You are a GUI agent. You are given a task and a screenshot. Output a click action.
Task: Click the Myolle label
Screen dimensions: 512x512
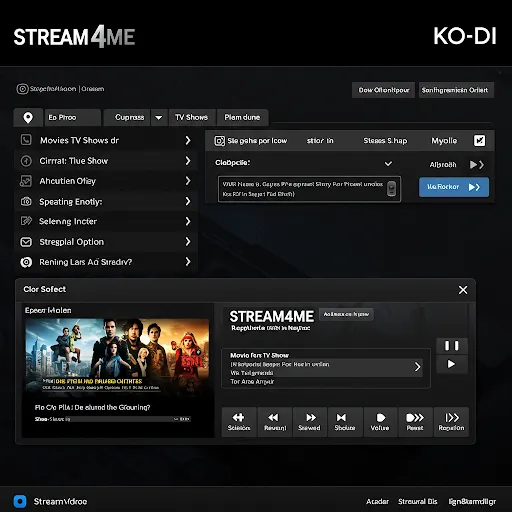coord(444,141)
